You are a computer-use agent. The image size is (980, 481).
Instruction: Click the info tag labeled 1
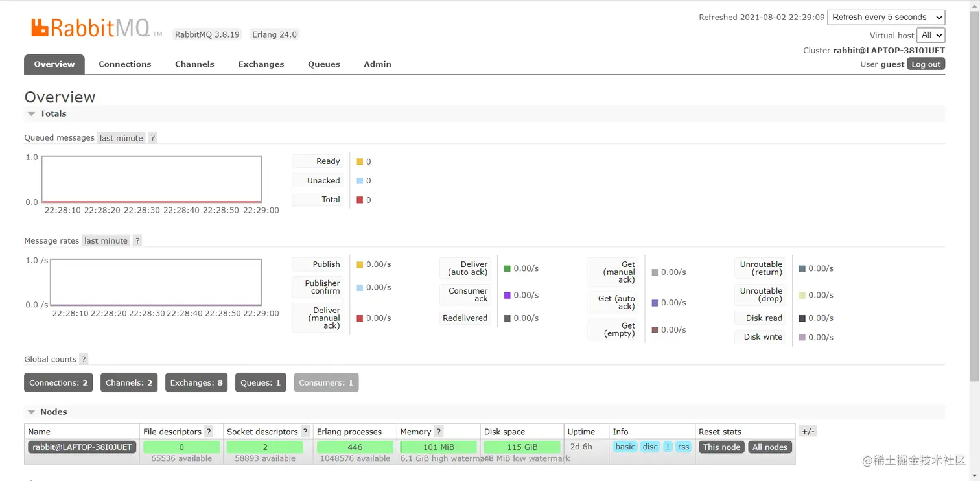click(668, 447)
